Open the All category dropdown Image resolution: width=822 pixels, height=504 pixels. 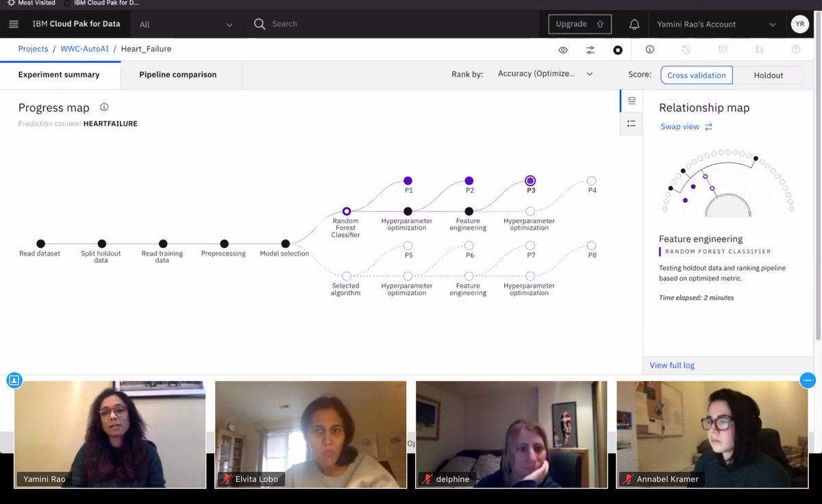[186, 24]
